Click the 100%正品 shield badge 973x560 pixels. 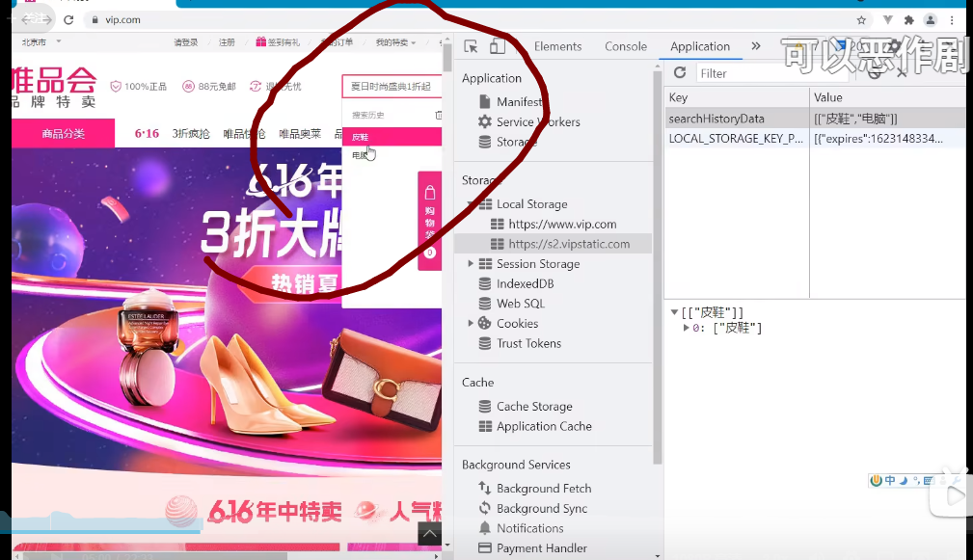(138, 86)
